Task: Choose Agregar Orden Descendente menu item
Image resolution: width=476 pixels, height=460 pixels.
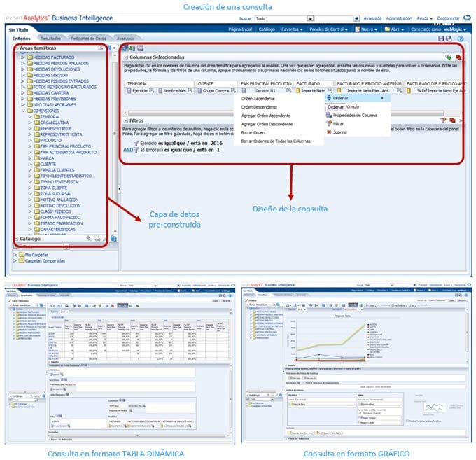Action: coord(267,124)
